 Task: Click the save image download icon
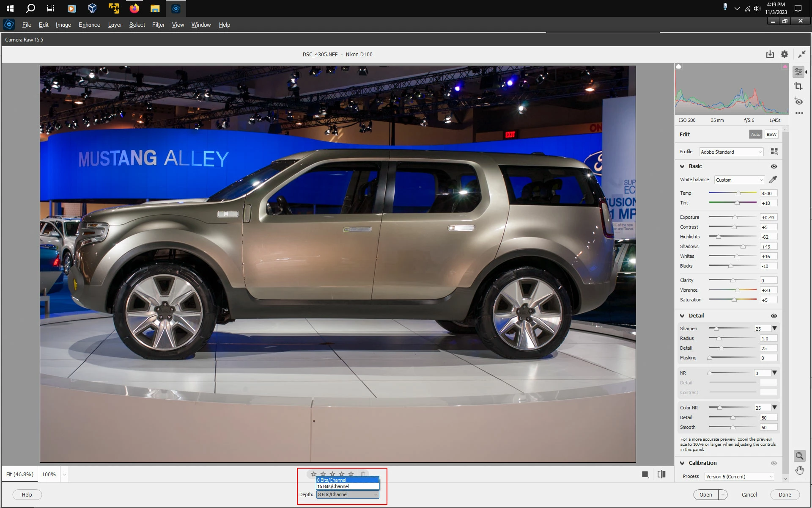pos(770,54)
